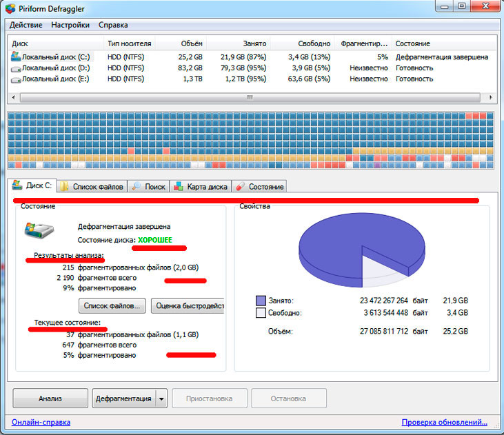504x435 pixels.
Task: Click the large drive icon in Состояние panel
Action: click(39, 230)
